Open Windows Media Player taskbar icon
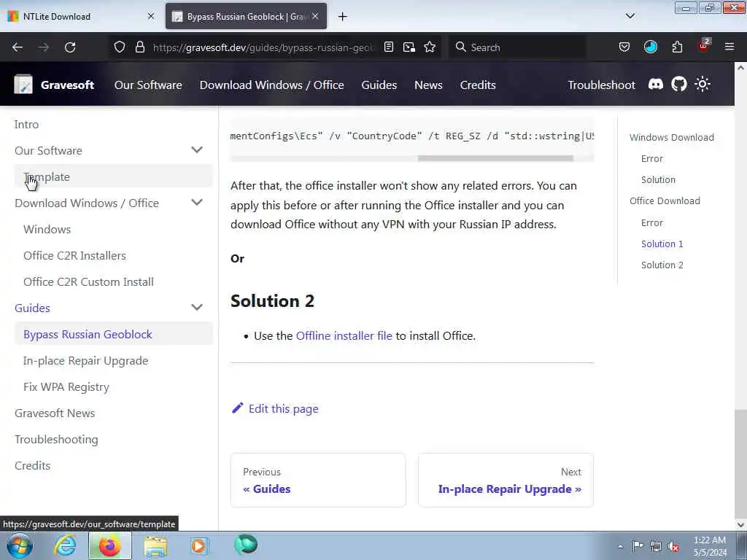747x560 pixels. [x=198, y=545]
